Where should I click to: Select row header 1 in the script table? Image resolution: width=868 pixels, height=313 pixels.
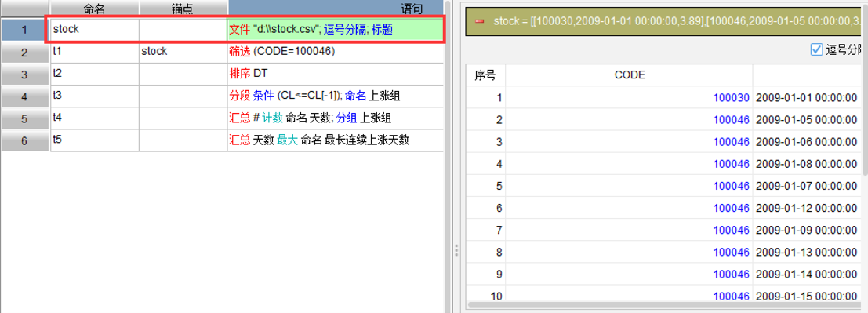24,29
